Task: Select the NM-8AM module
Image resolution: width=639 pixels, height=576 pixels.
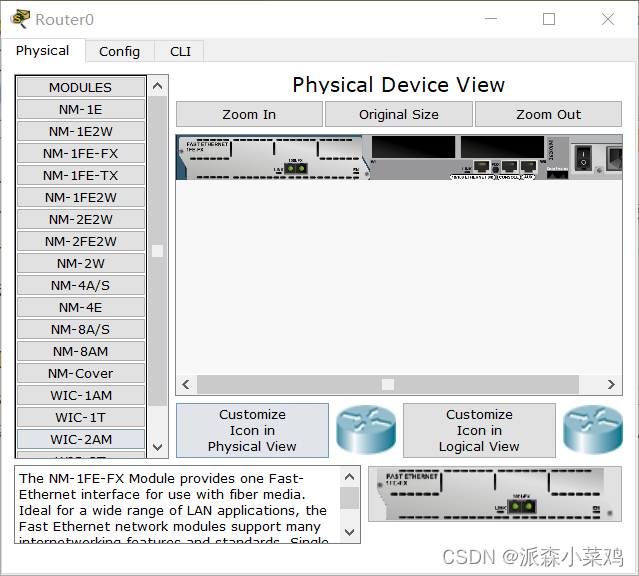Action: (81, 351)
